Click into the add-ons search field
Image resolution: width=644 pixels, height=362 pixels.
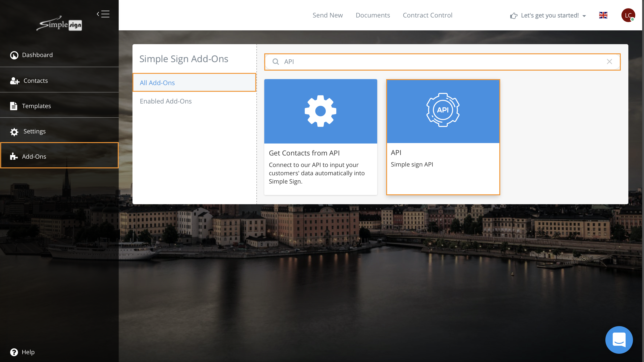point(442,62)
